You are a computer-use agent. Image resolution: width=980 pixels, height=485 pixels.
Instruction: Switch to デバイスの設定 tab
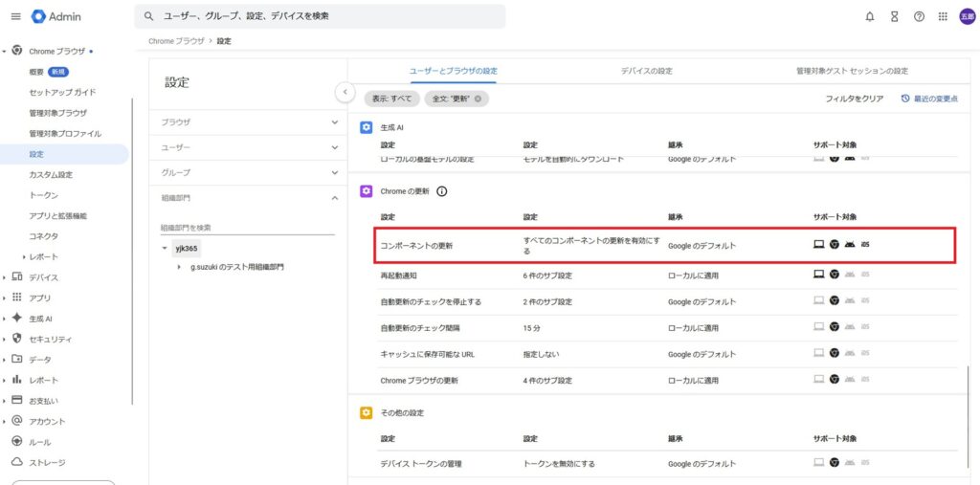pyautogui.click(x=646, y=71)
